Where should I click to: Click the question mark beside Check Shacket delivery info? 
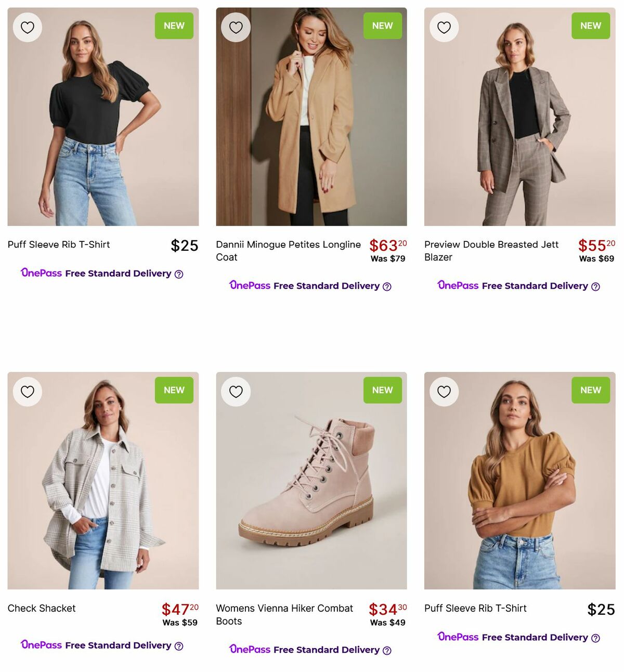coord(179,645)
